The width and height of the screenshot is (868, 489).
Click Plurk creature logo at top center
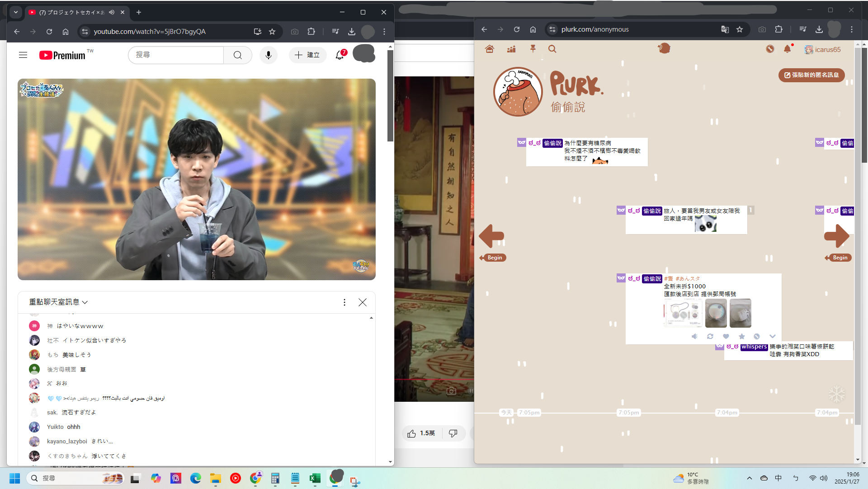point(664,48)
